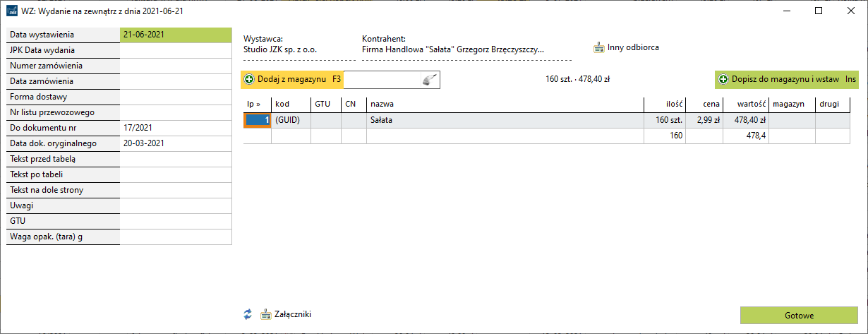Edit the Data wystawienia value 21-06-2021
Image resolution: width=868 pixels, height=334 pixels.
[x=176, y=35]
